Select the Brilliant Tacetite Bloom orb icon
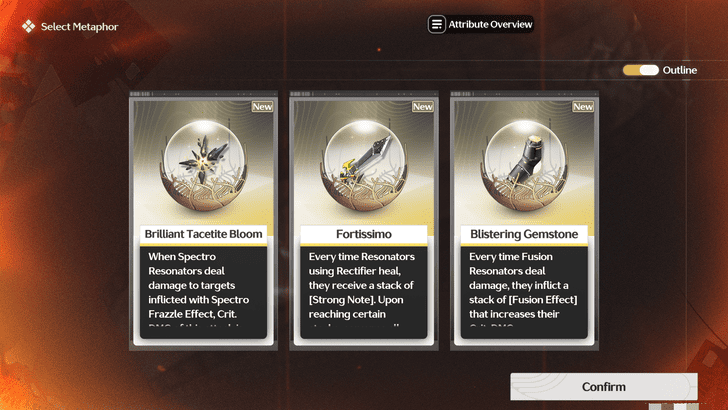This screenshot has width=728, height=410. 203,166
